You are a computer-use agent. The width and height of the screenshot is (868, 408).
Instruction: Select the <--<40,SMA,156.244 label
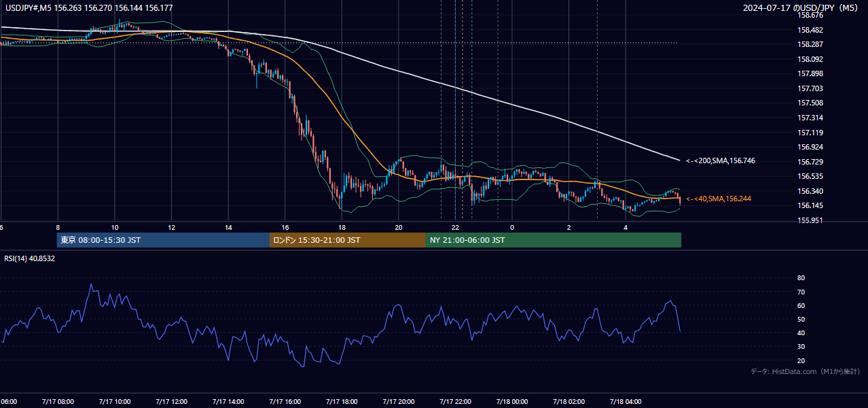click(718, 199)
